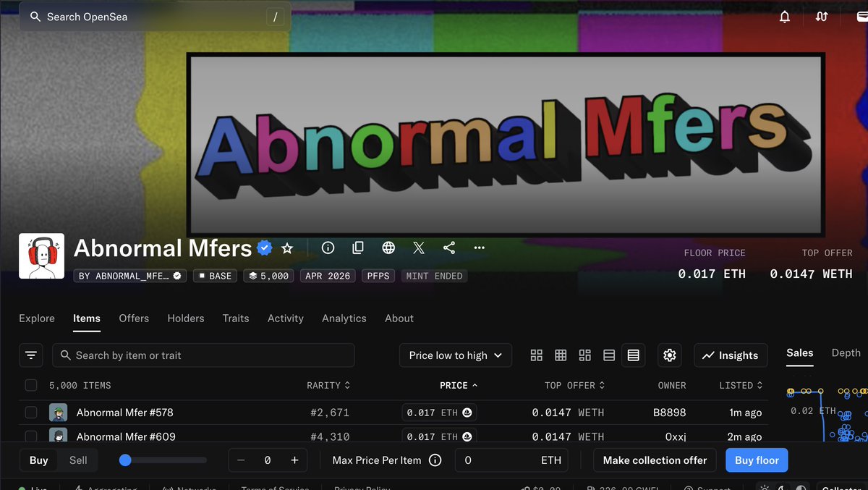
Task: Click the blue verified badge beside Abnormal Mfers
Action: 264,248
